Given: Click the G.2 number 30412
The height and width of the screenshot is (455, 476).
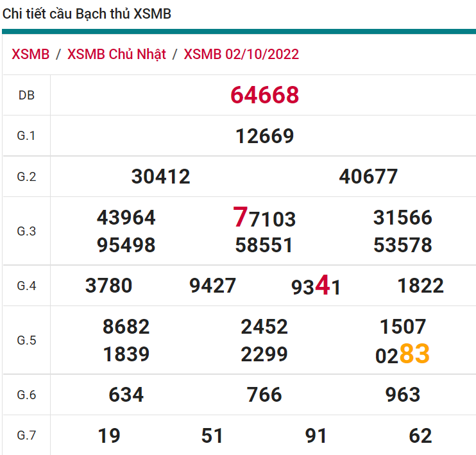Looking at the screenshot, I should [160, 176].
